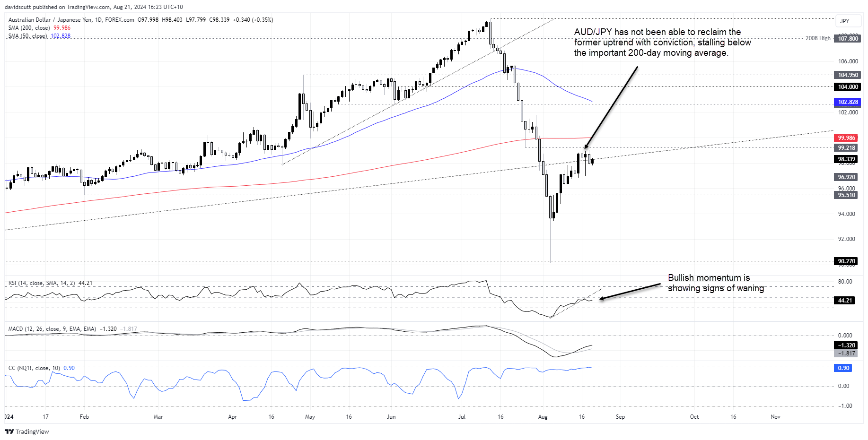Click the Jul date on the time axis

coord(462,417)
